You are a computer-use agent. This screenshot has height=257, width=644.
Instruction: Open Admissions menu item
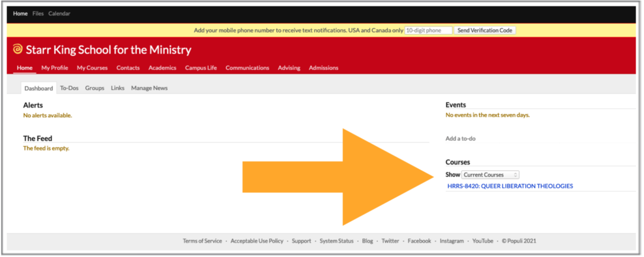pos(324,68)
